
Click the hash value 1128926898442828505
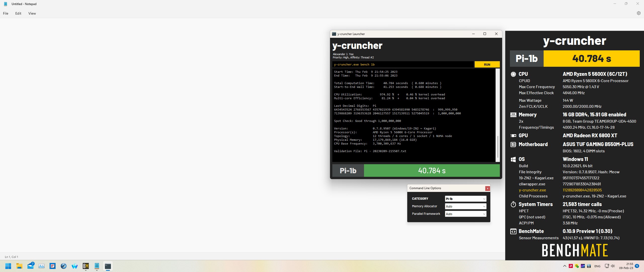point(582,190)
